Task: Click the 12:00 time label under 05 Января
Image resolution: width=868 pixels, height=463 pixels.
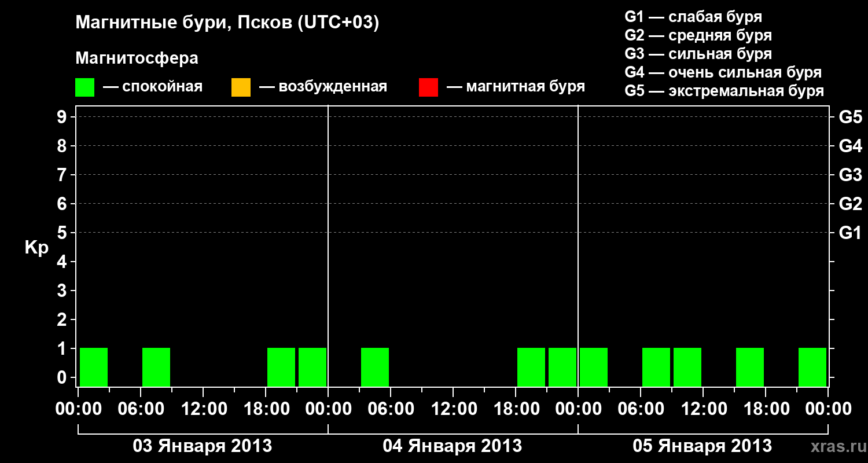Action: 703,409
